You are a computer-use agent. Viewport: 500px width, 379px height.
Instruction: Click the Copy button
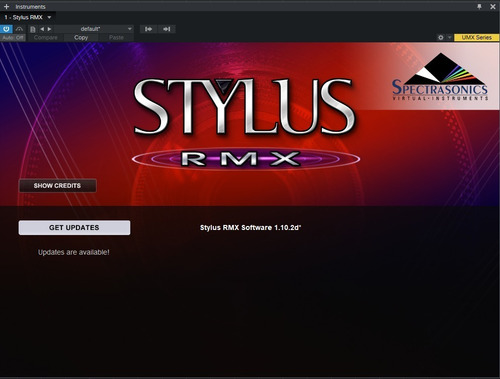[x=81, y=38]
